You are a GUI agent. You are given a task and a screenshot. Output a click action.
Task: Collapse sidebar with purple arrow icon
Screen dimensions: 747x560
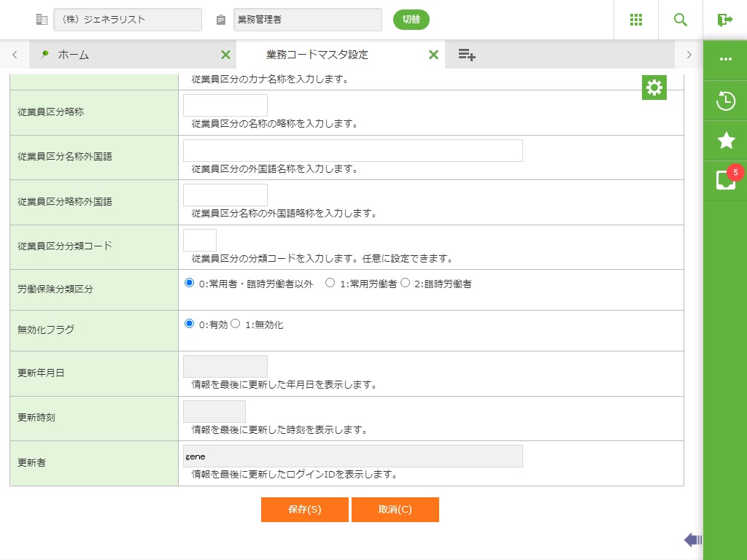(x=692, y=540)
